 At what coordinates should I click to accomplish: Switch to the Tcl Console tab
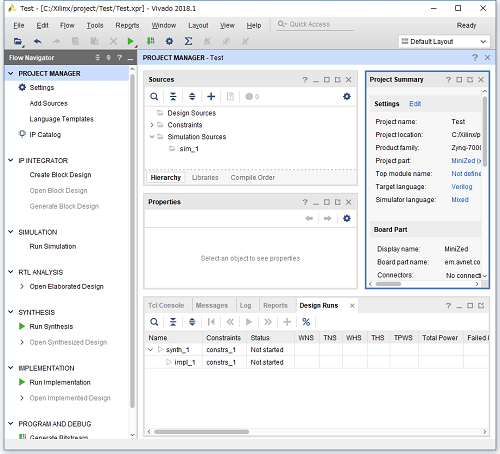pos(166,306)
